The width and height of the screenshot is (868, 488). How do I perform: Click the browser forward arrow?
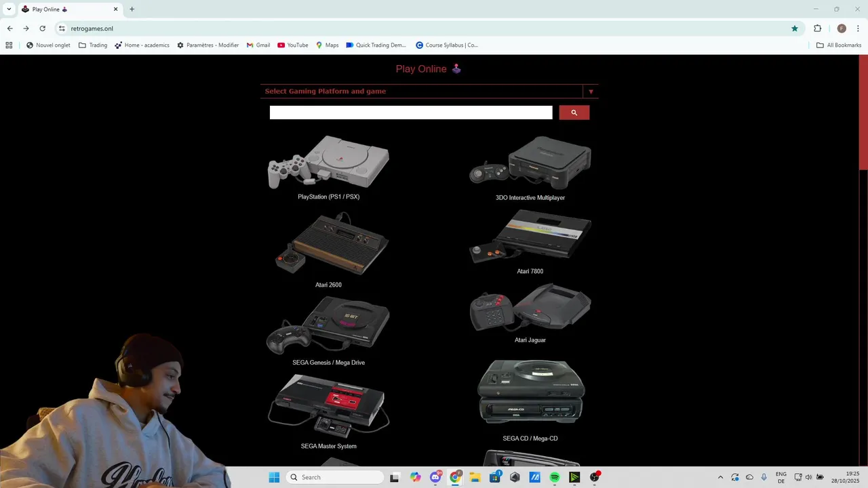coord(26,28)
